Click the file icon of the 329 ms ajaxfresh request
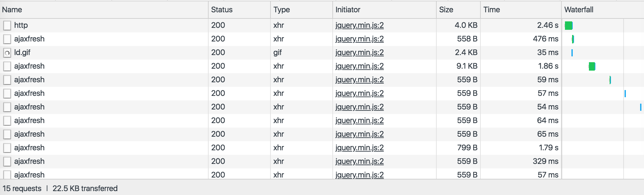 coord(7,162)
